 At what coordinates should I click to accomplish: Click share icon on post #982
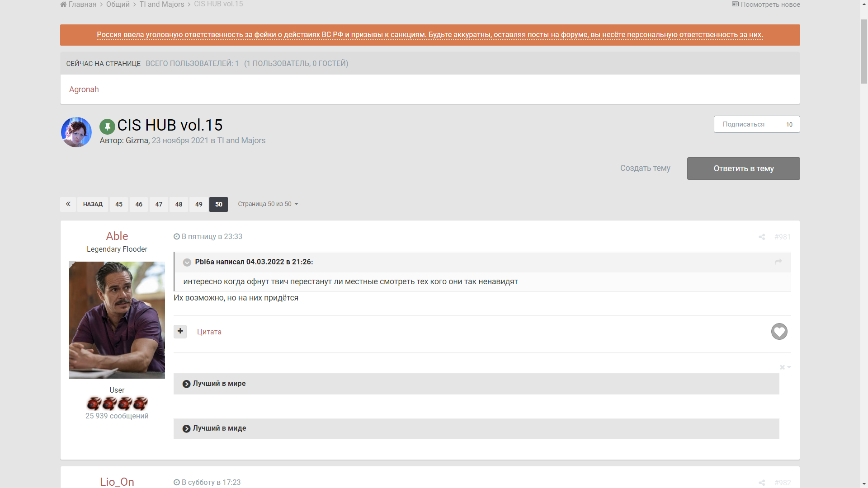tap(762, 483)
